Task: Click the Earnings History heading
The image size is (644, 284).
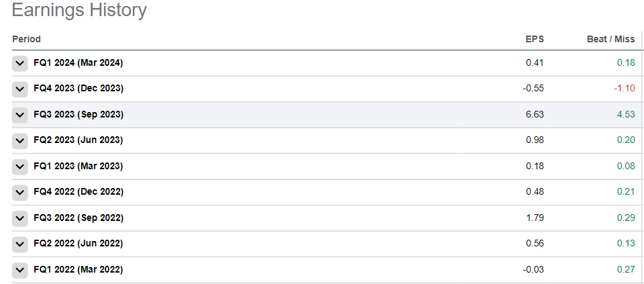Action: click(x=79, y=11)
